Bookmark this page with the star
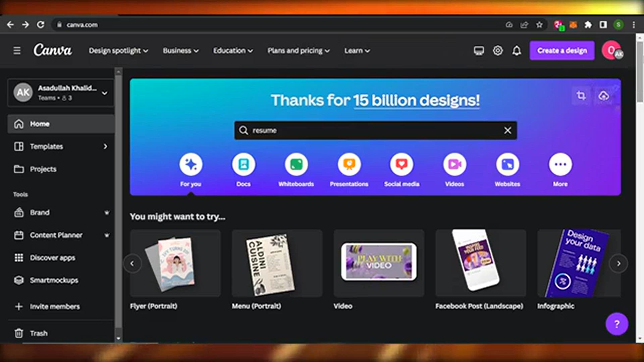Image resolution: width=644 pixels, height=362 pixels. (x=539, y=24)
